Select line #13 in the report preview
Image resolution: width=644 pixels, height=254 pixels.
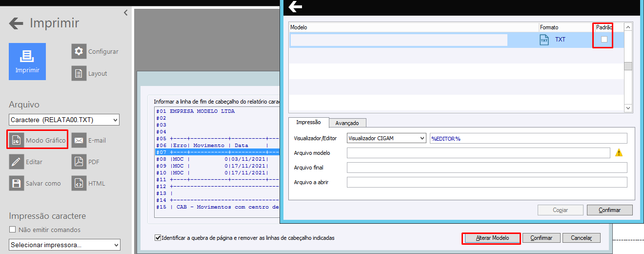pyautogui.click(x=216, y=193)
